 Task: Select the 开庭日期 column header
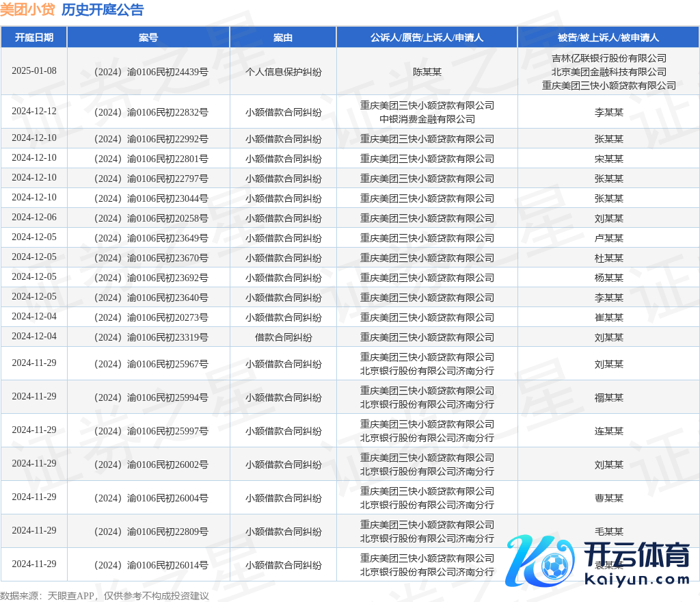[34, 38]
